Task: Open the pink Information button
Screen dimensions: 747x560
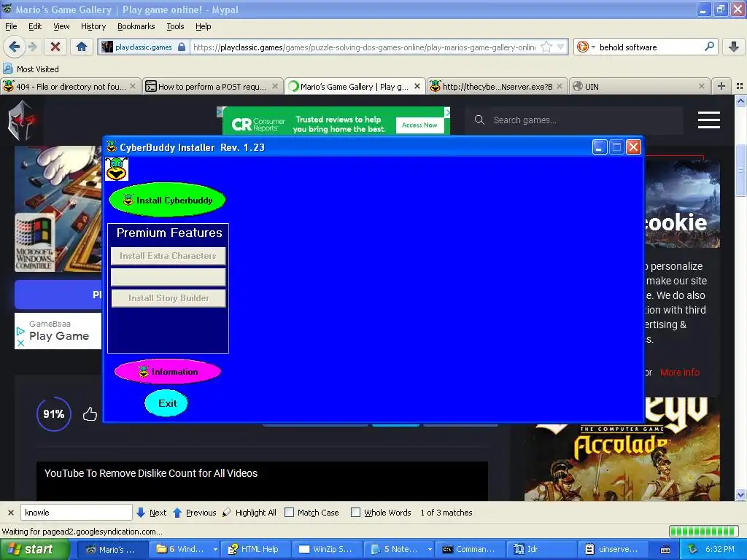Action: coord(168,372)
